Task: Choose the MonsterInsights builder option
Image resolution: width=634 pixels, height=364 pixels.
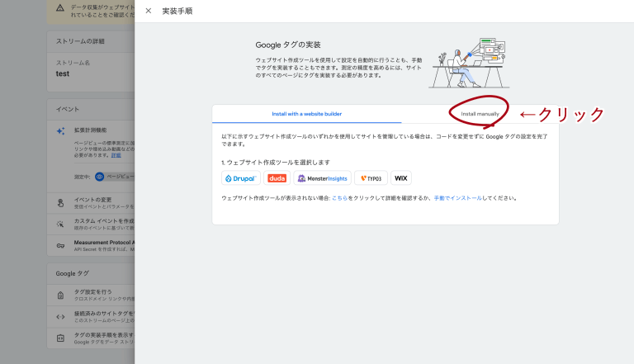Action: click(322, 178)
